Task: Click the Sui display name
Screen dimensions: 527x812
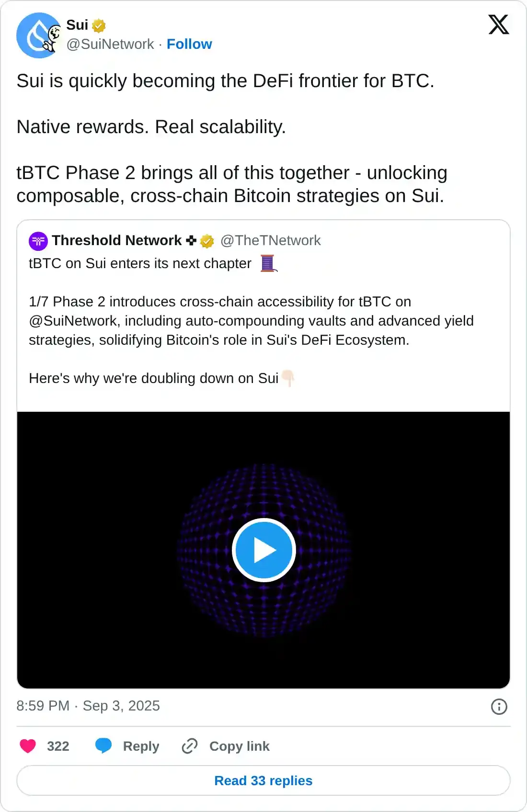Action: point(77,25)
